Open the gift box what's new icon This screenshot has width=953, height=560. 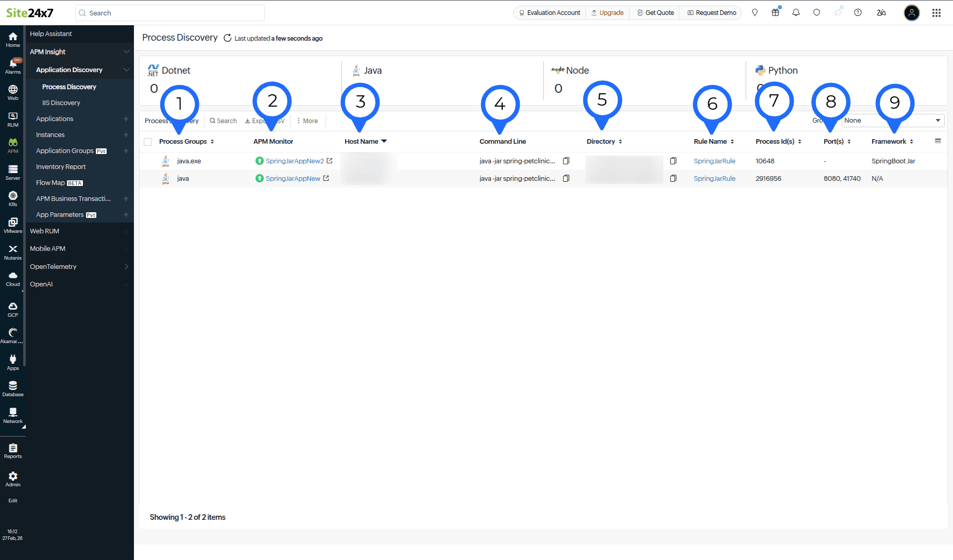(775, 13)
